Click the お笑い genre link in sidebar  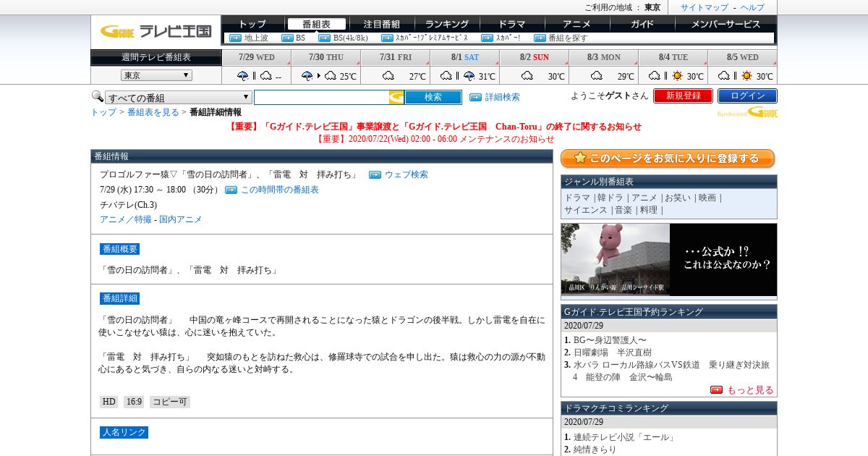(x=678, y=198)
